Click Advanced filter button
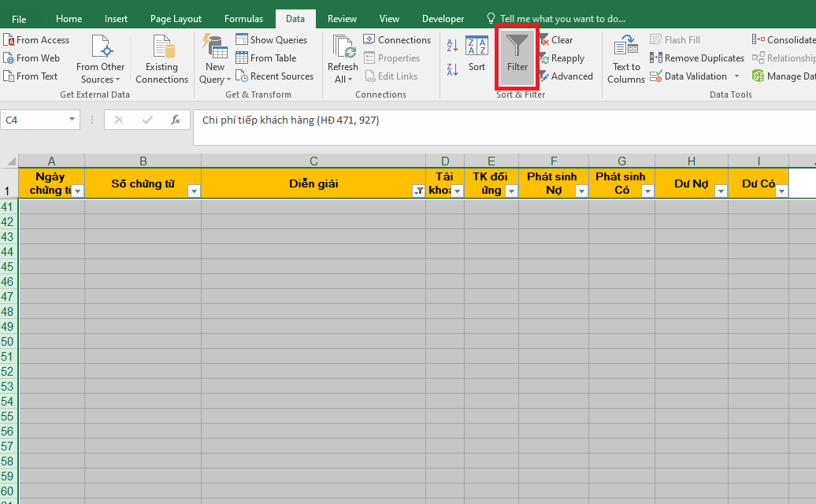The width and height of the screenshot is (816, 504). [566, 76]
